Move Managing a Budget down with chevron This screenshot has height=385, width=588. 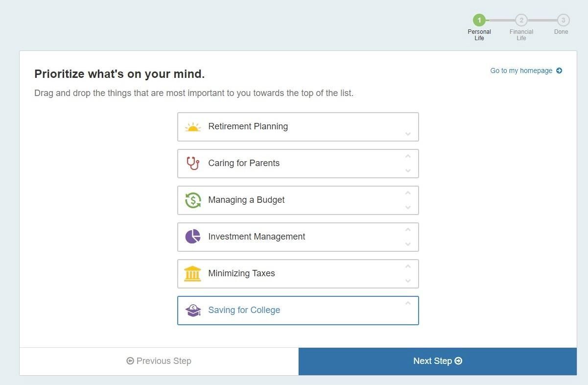click(408, 208)
